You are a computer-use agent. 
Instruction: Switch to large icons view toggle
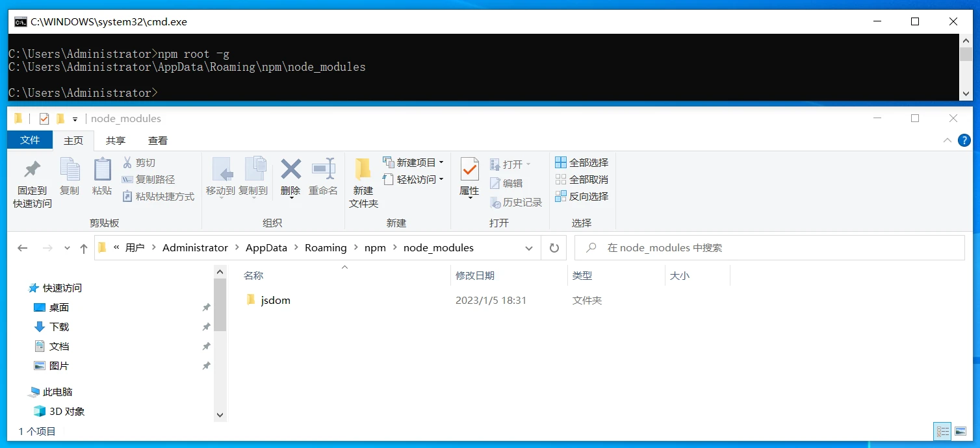960,431
